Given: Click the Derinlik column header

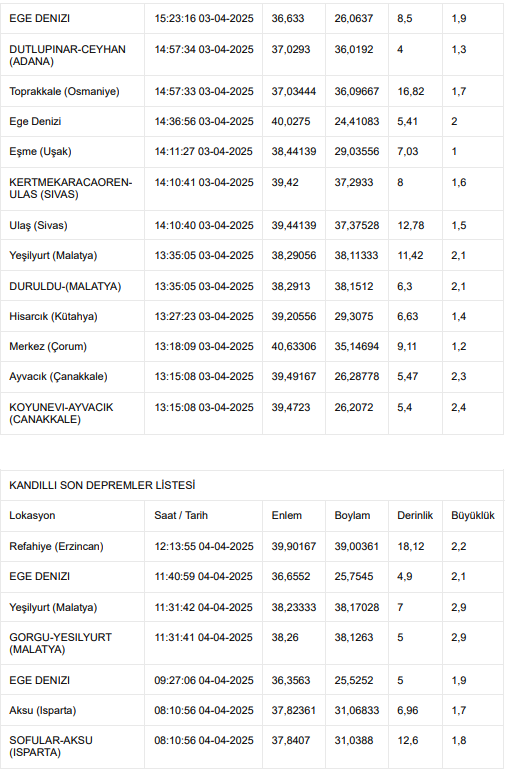Looking at the screenshot, I should coord(415,515).
